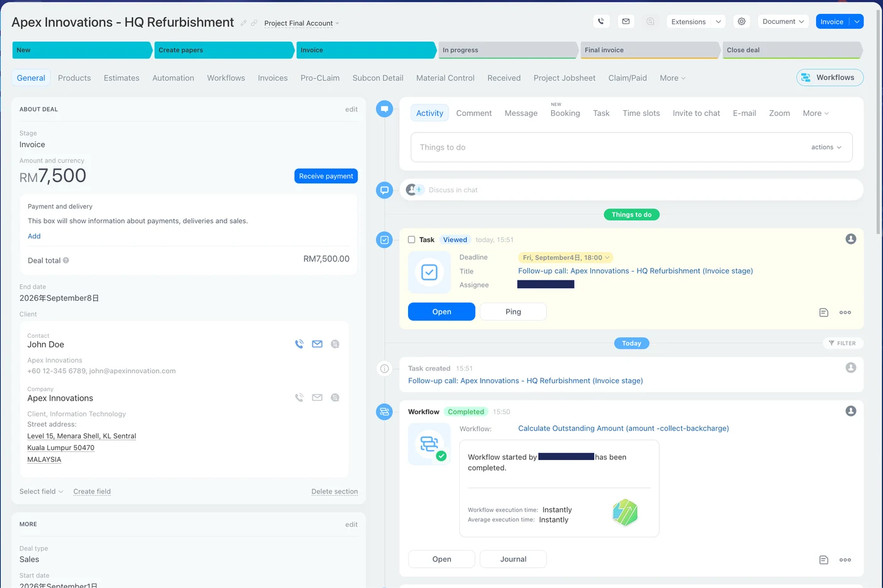Click Add link under Payment and delivery
The width and height of the screenshot is (883, 588).
tap(34, 236)
